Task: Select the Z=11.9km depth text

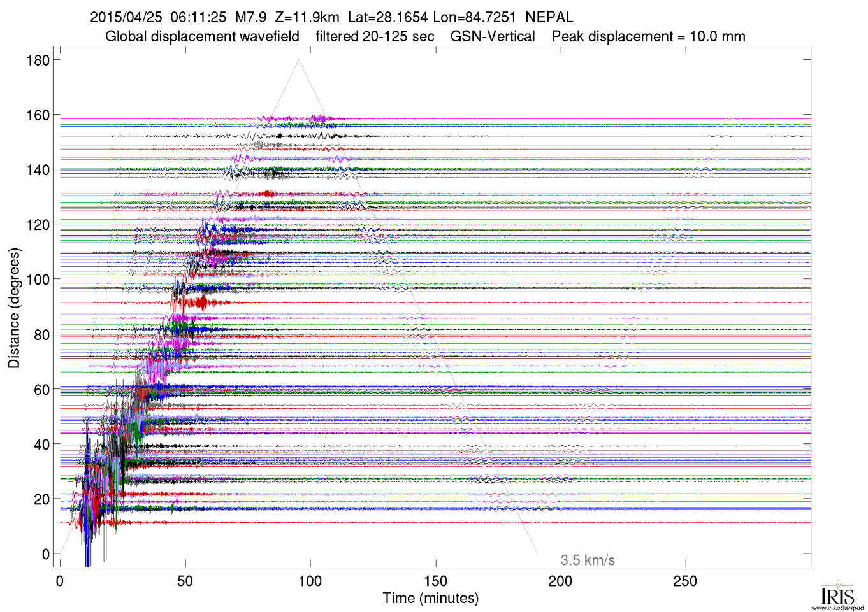Action: pos(307,17)
